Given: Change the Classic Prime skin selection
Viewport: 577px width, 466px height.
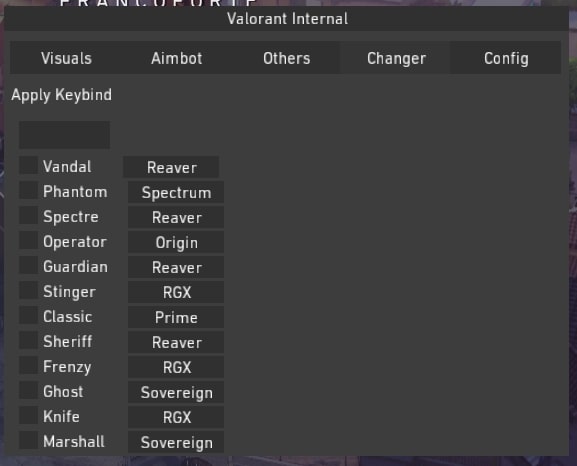Looking at the screenshot, I should (x=176, y=317).
